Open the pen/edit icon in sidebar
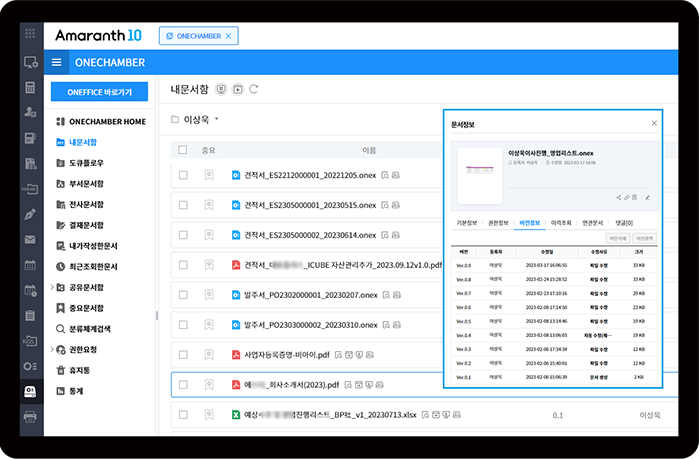This screenshot has width=699, height=459. (x=30, y=214)
